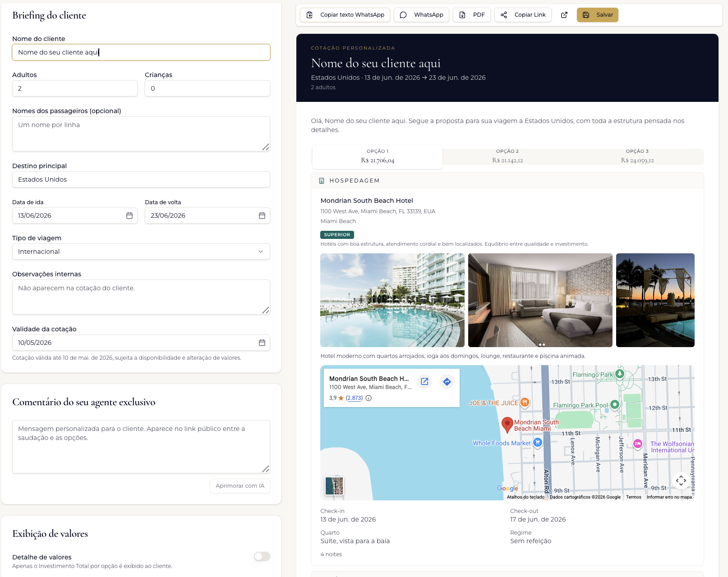Open the hotel pool photo
Image resolution: width=728 pixels, height=577 pixels.
pos(392,300)
